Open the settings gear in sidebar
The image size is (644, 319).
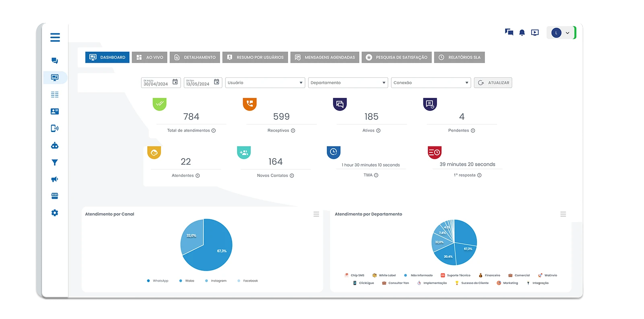(x=55, y=213)
